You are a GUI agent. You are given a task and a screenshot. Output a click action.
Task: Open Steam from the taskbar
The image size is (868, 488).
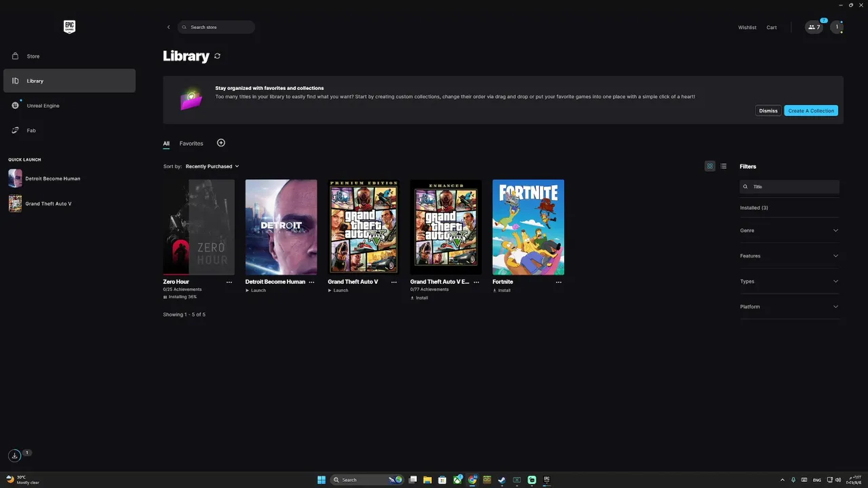click(x=502, y=480)
